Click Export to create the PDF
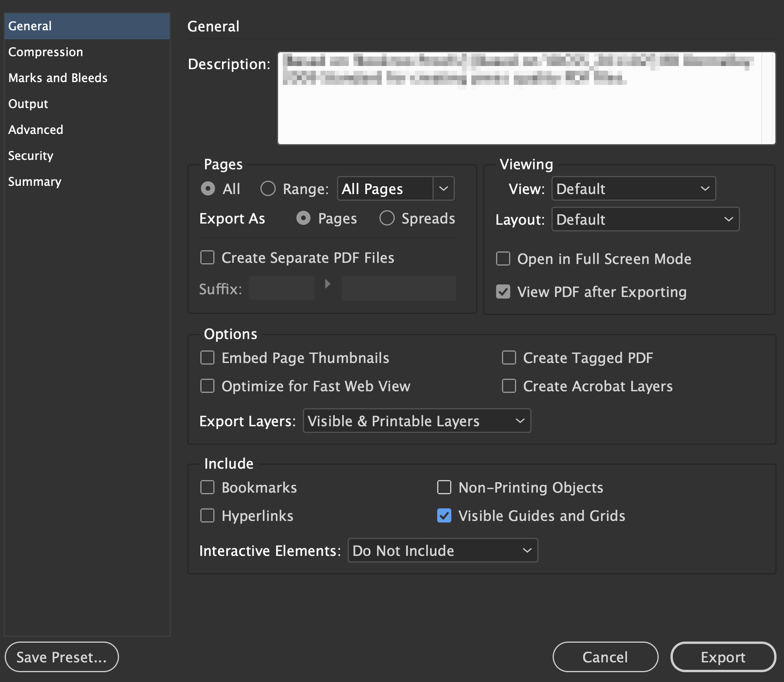The height and width of the screenshot is (682, 784). point(723,656)
